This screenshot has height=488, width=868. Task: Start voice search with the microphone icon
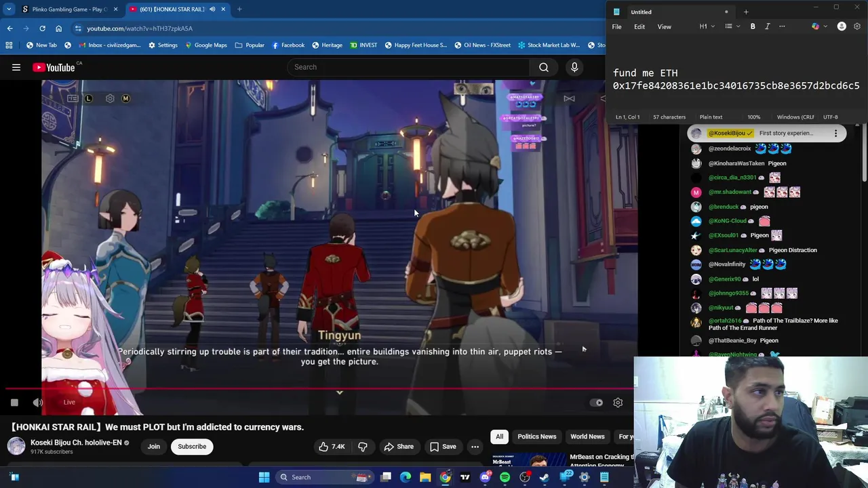tap(574, 67)
